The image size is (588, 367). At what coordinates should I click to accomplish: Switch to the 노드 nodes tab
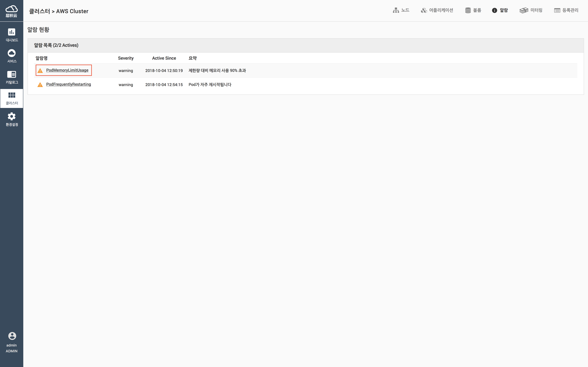(x=401, y=10)
